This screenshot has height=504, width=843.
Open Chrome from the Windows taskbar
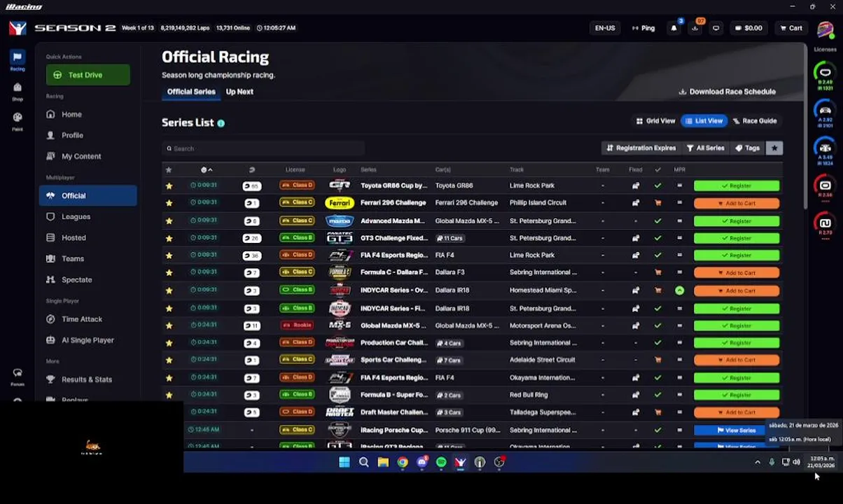403,462
